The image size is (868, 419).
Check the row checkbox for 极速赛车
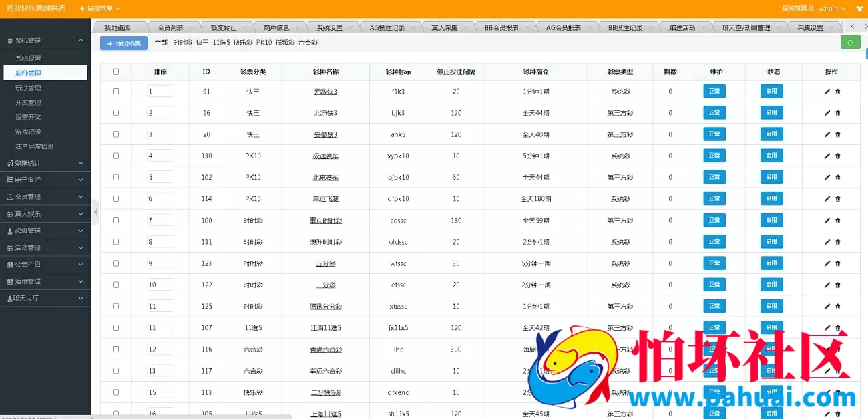115,155
